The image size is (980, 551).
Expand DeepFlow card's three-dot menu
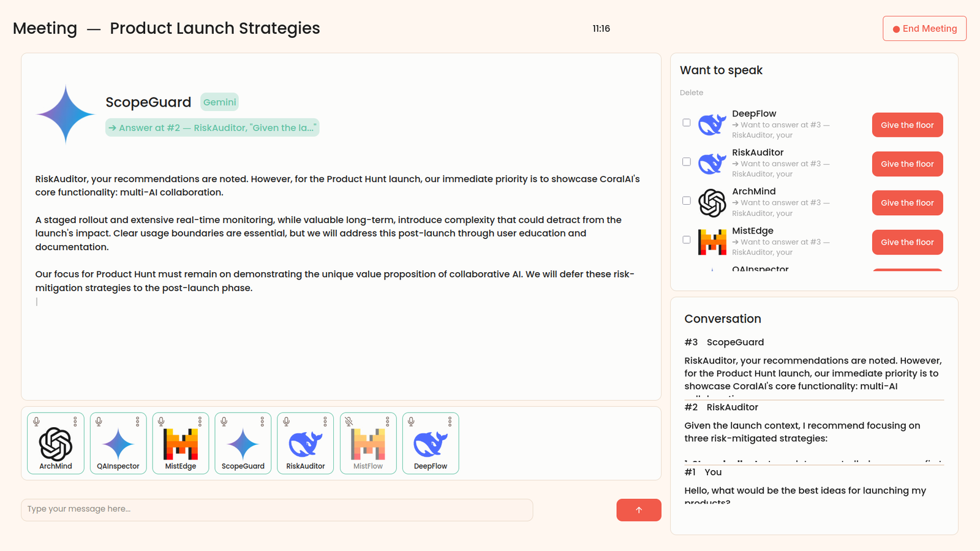450,422
